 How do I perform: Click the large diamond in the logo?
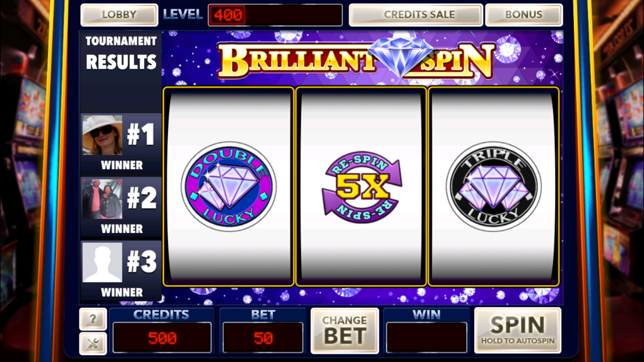[x=400, y=57]
